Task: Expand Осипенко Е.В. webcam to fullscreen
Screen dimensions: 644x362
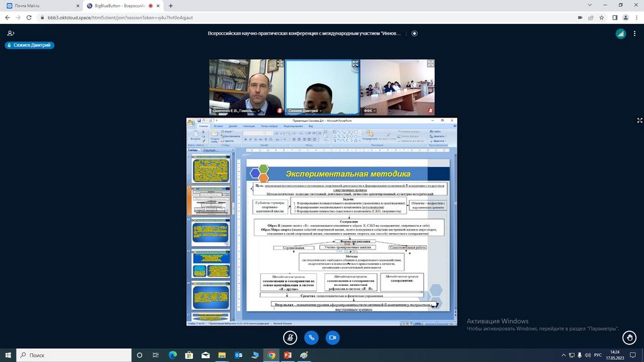Action: tap(280, 63)
